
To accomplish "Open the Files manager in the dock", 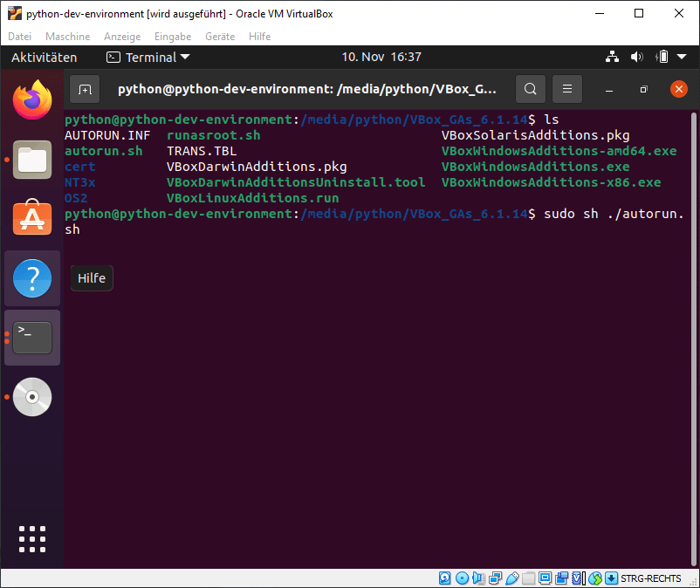I will tap(32, 160).
